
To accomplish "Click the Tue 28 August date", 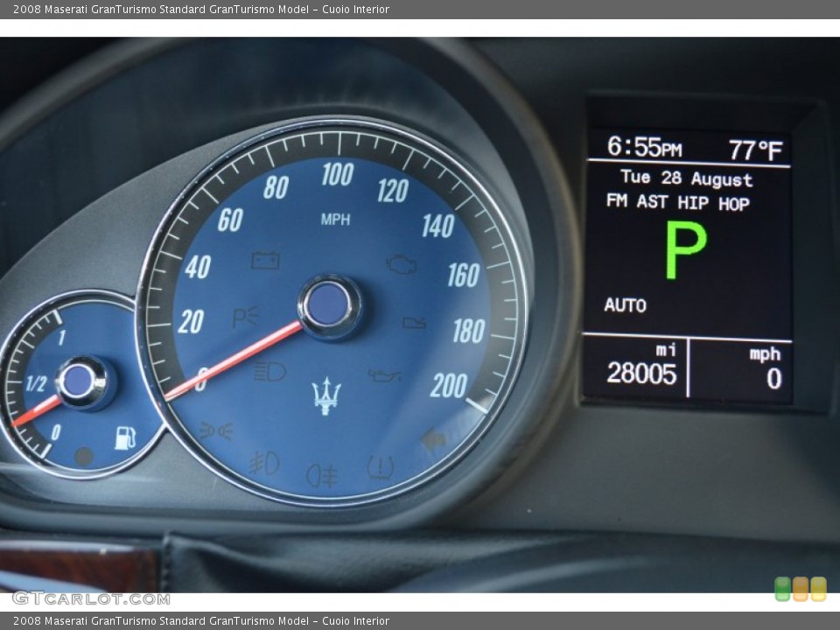I will [687, 178].
